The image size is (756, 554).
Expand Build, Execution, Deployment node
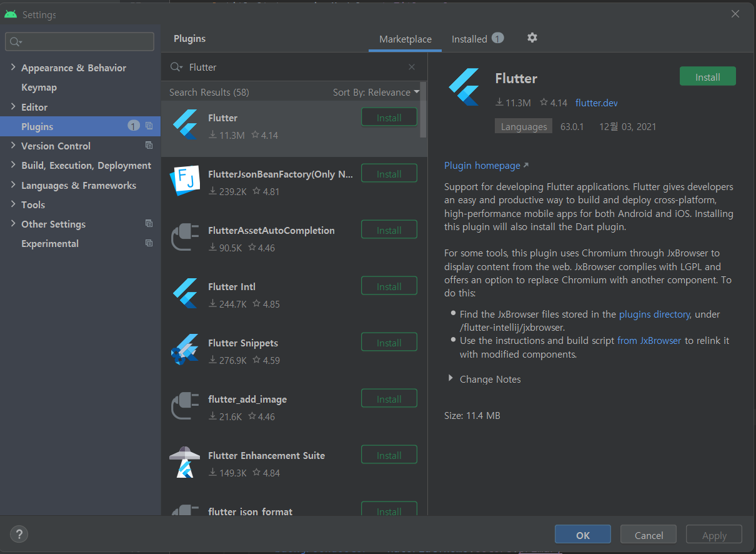[x=13, y=164]
